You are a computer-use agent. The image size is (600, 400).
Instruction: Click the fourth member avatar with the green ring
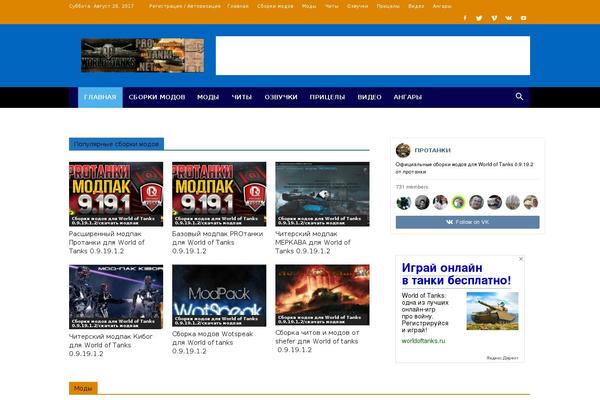[x=458, y=202]
